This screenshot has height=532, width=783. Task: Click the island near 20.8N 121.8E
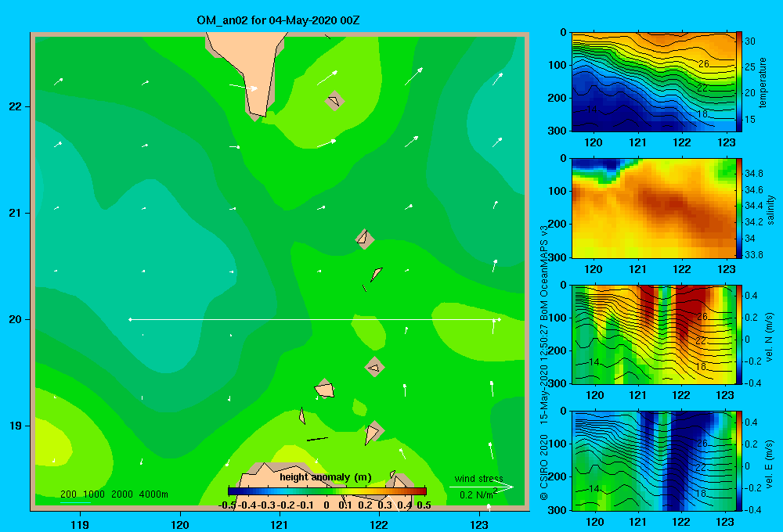click(365, 239)
